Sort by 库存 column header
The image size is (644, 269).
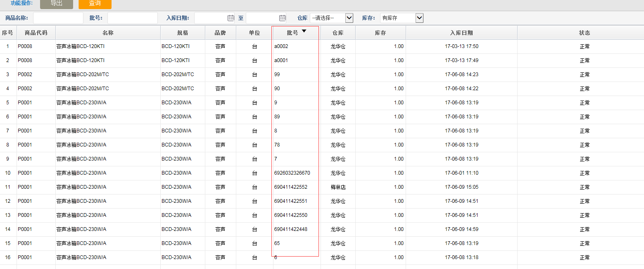[x=380, y=33]
